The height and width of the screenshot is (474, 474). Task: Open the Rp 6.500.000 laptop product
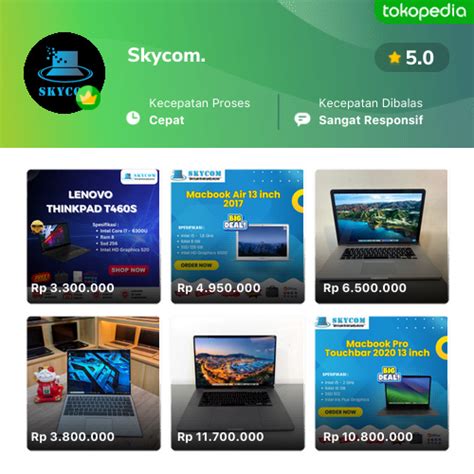(382, 236)
